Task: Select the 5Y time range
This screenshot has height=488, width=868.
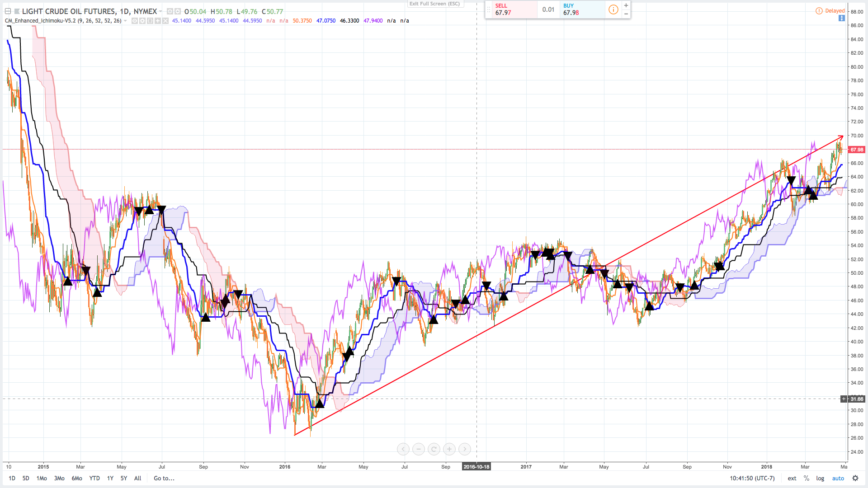Action: (x=124, y=478)
